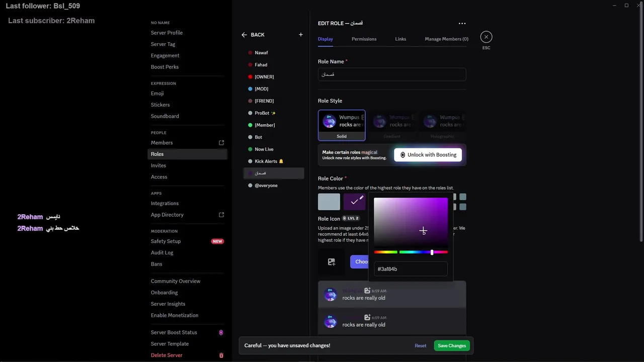
Task: Click the upload image icon for role icon
Action: 332,262
